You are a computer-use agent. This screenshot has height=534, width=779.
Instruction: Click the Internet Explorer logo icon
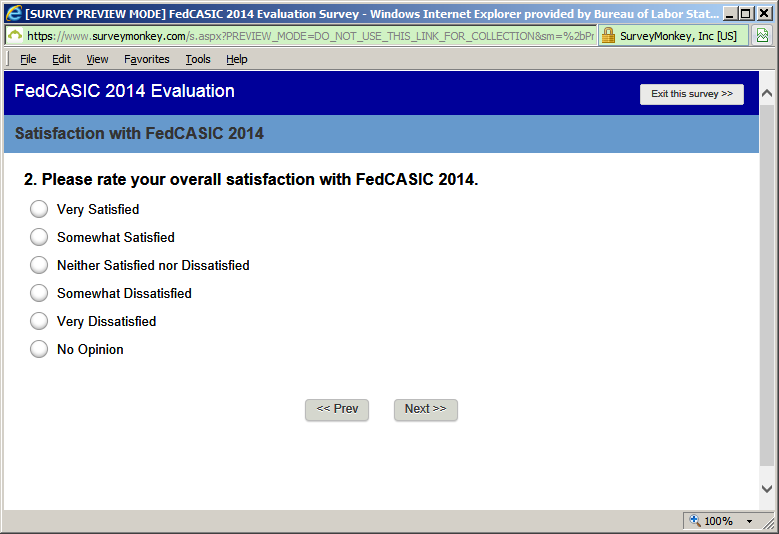13,13
